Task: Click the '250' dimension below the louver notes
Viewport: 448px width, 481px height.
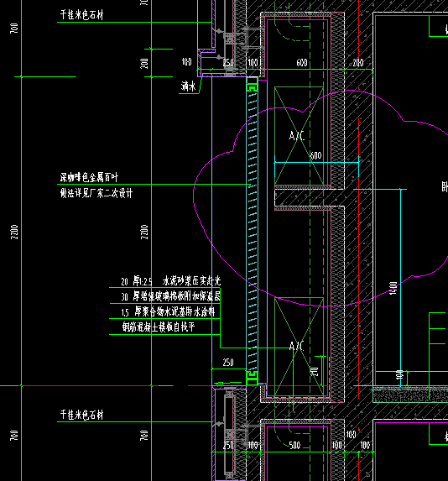Action: 228,363
